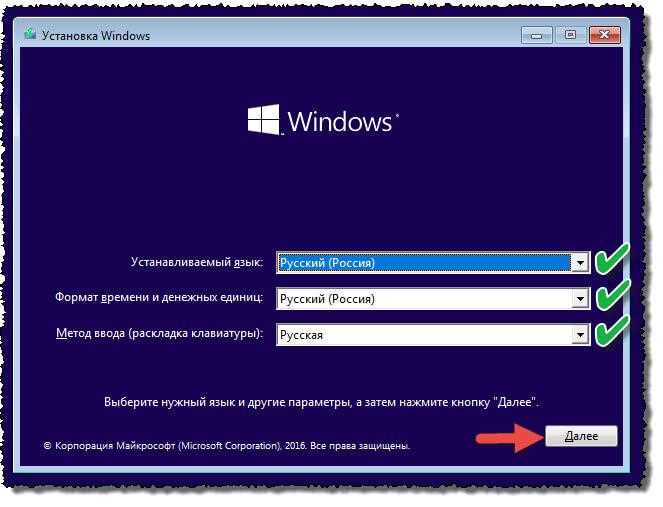Click the Windows logo in the center
This screenshot has height=507, width=663.
323,120
